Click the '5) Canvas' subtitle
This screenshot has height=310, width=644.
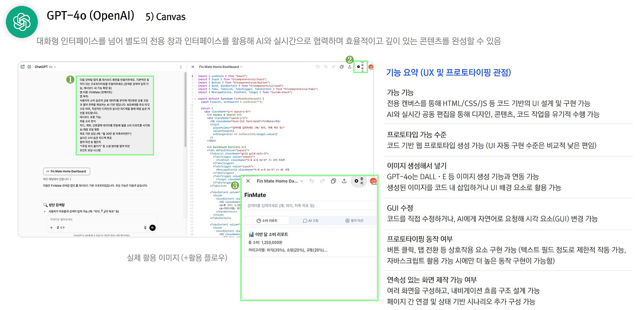[x=166, y=17]
